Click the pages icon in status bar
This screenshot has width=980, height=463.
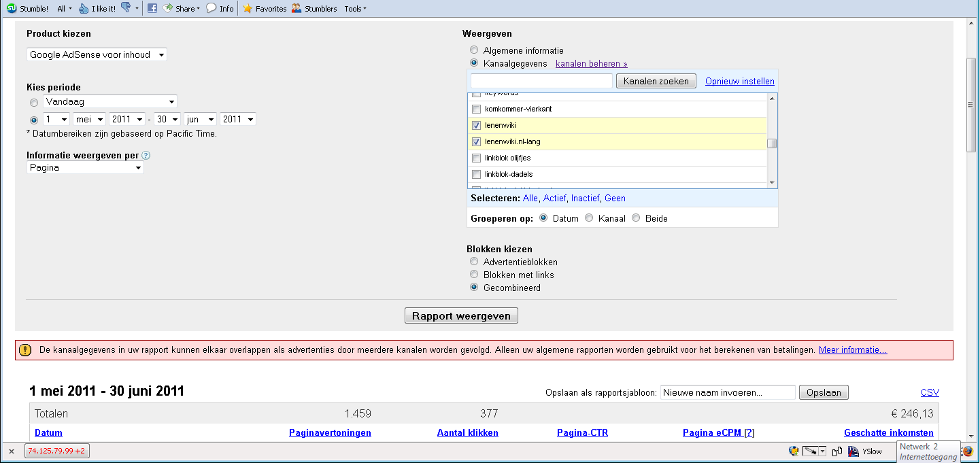(x=837, y=451)
